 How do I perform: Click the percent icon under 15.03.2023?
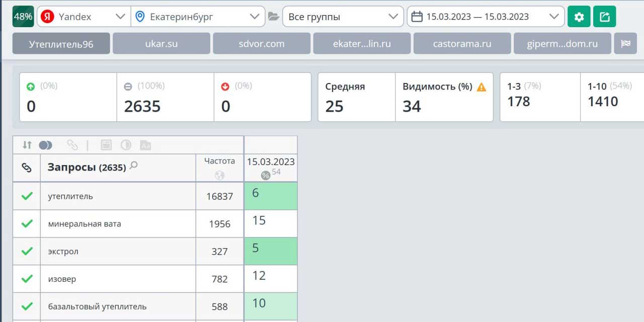266,176
